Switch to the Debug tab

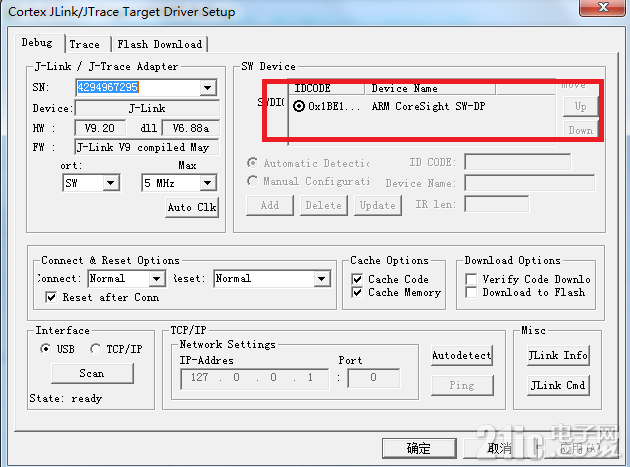click(37, 43)
